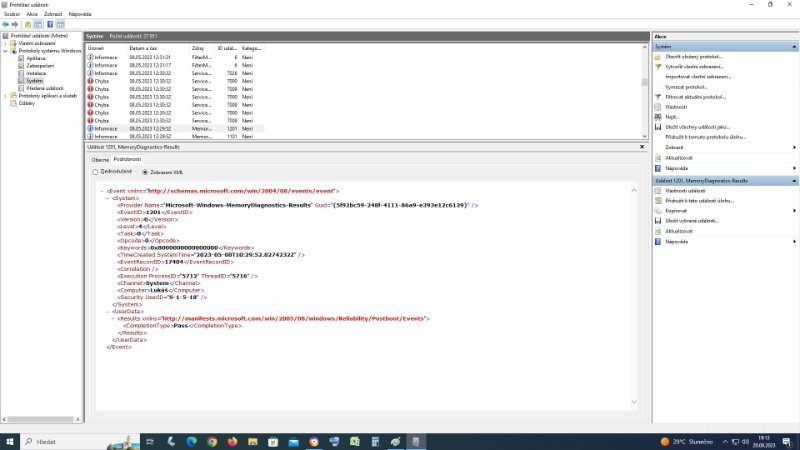This screenshot has width=800, height=450.
Task: Open Vlastnosti in the Systém actions
Action: (x=676, y=107)
